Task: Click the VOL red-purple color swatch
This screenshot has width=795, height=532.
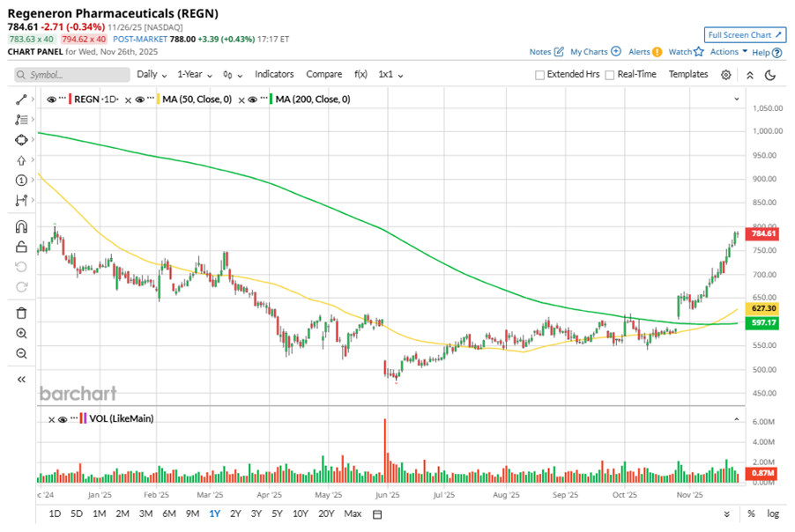Action: pyautogui.click(x=84, y=419)
